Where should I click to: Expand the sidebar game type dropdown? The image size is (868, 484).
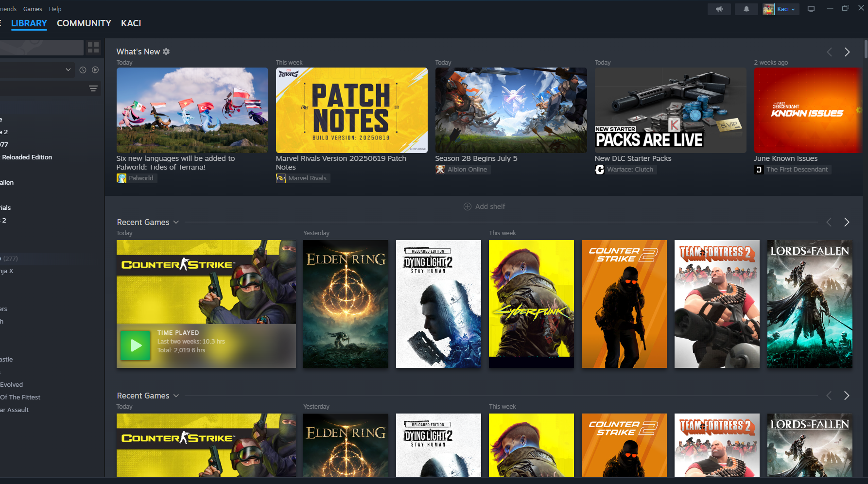pyautogui.click(x=68, y=70)
